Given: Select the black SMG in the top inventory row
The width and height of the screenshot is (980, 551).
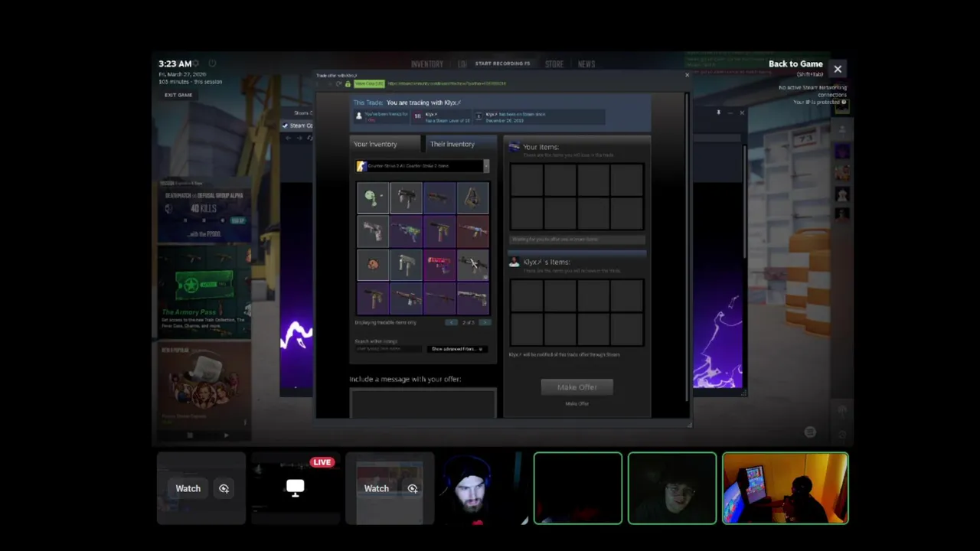Looking at the screenshot, I should (x=406, y=198).
